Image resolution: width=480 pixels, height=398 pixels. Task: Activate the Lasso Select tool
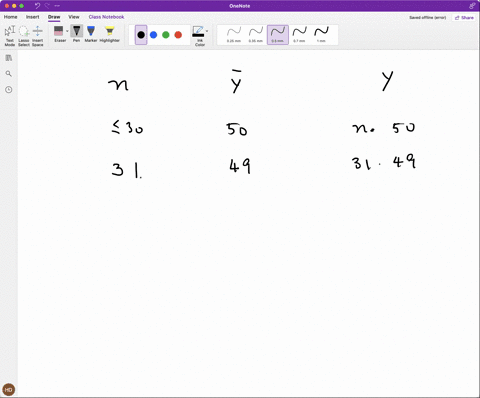(x=24, y=35)
